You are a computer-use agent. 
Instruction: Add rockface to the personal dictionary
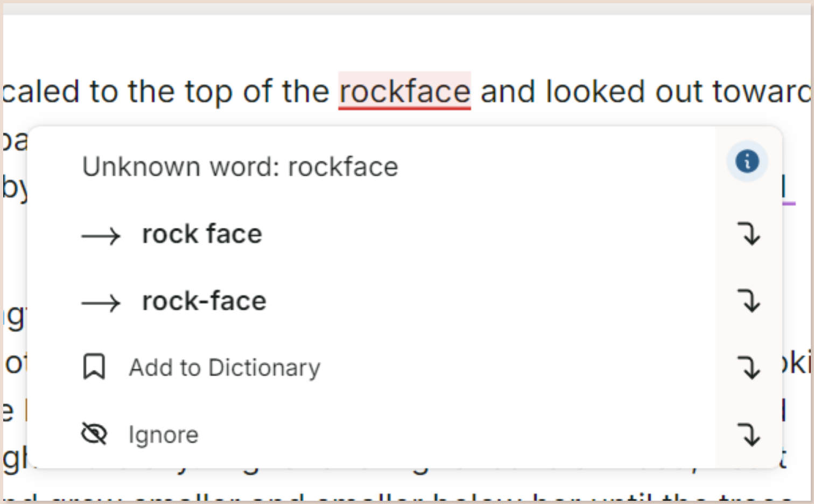[x=224, y=368]
